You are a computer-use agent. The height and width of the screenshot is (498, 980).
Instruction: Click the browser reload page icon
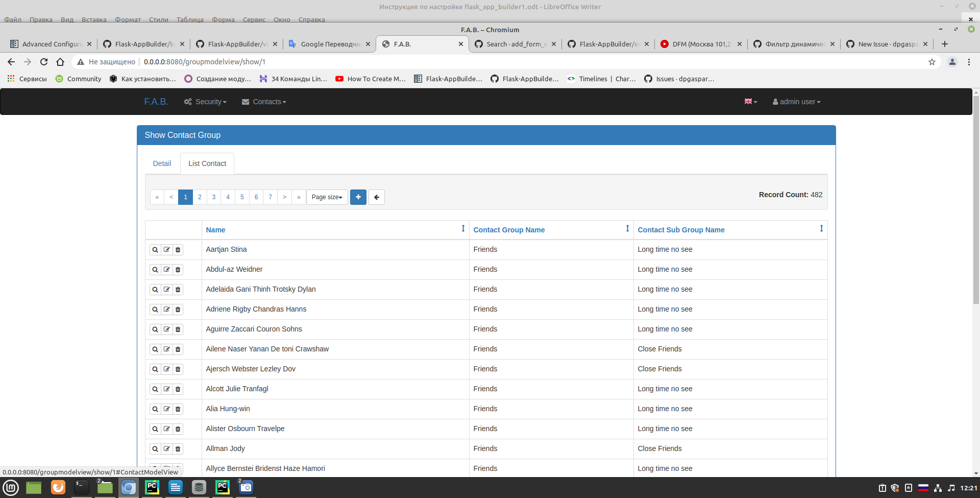click(x=44, y=62)
